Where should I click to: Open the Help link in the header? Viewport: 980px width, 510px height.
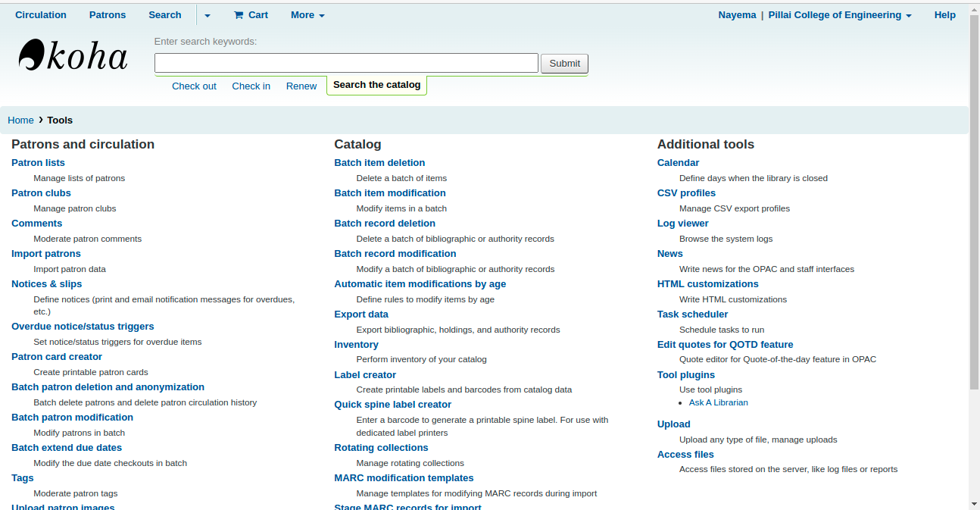coord(944,15)
